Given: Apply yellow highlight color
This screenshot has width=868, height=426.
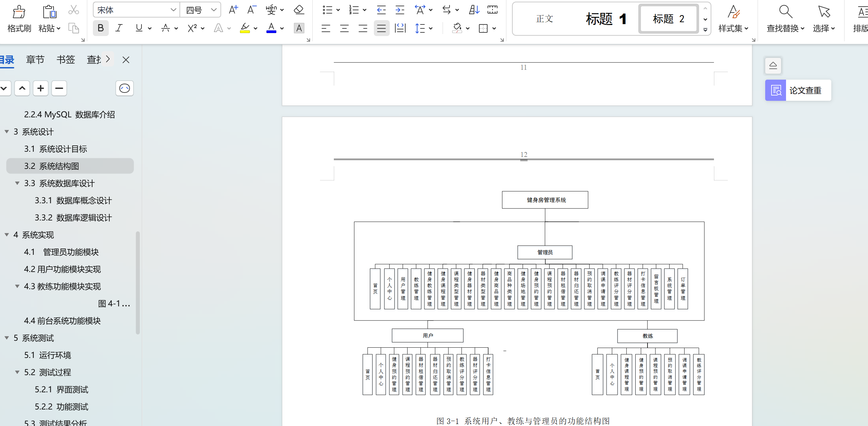Looking at the screenshot, I should coord(245,28).
